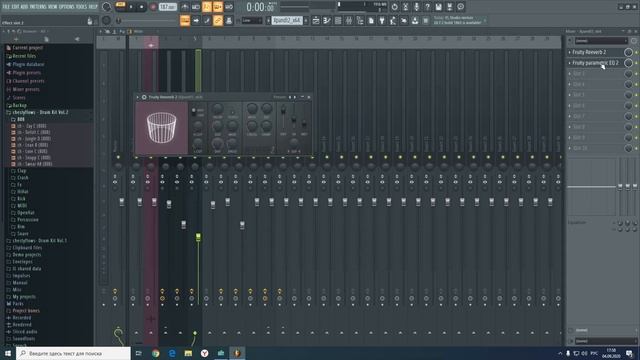
Task: Open Windows Start menu
Action: [x=8, y=353]
